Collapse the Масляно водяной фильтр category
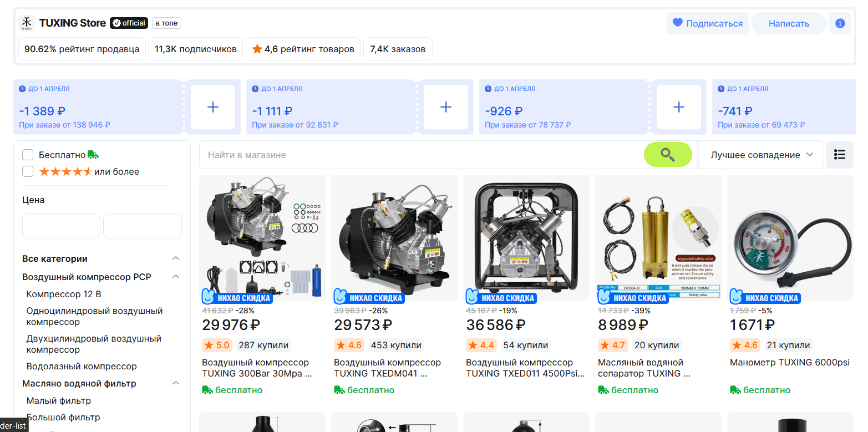 click(176, 383)
